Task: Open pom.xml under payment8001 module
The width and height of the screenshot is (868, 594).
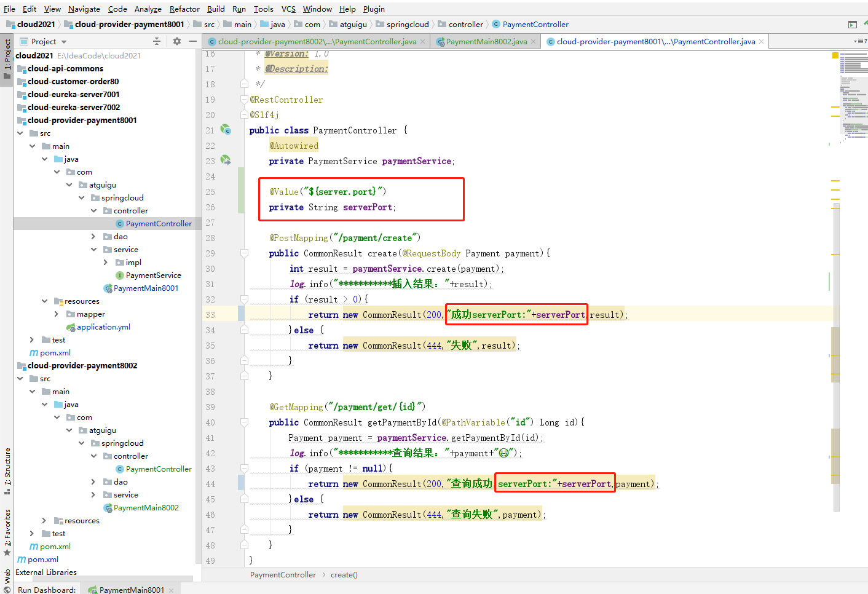Action: (x=55, y=352)
